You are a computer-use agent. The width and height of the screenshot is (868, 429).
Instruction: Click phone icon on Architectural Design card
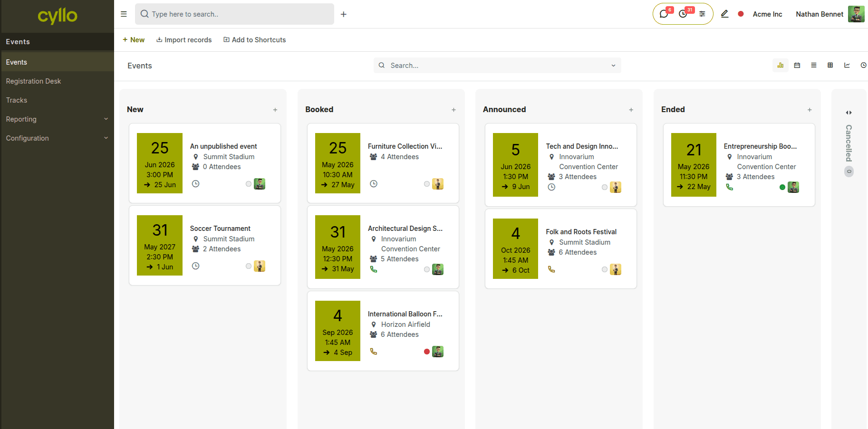(x=374, y=269)
